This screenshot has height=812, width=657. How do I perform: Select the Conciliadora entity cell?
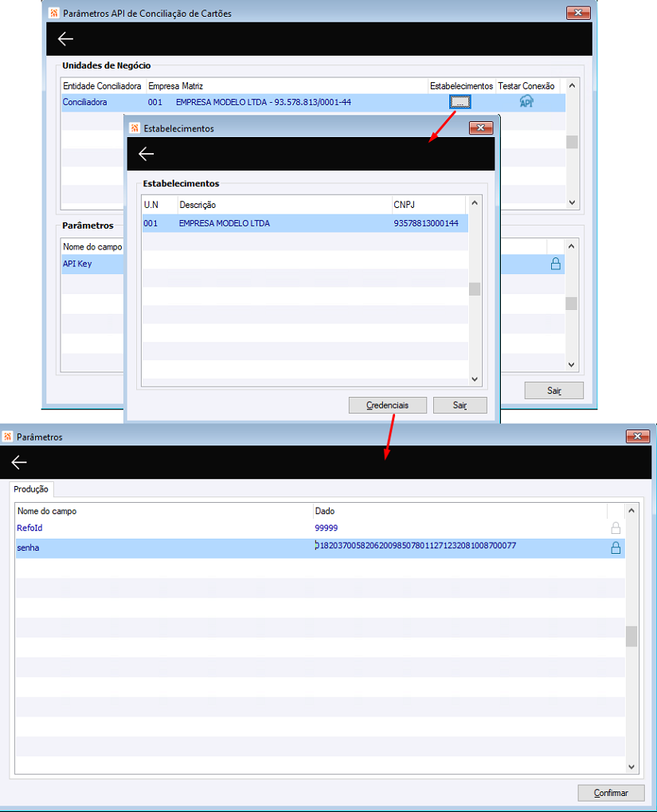coord(85,102)
